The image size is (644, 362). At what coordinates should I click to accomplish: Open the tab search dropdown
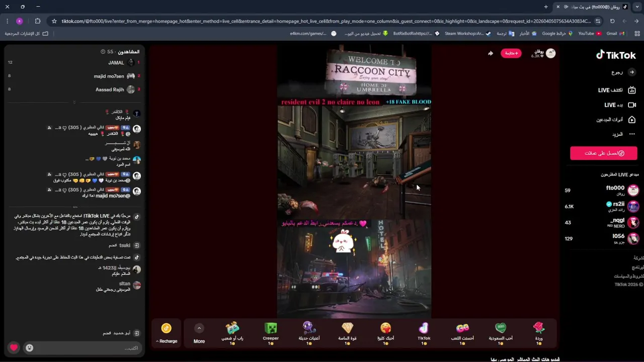(x=637, y=7)
